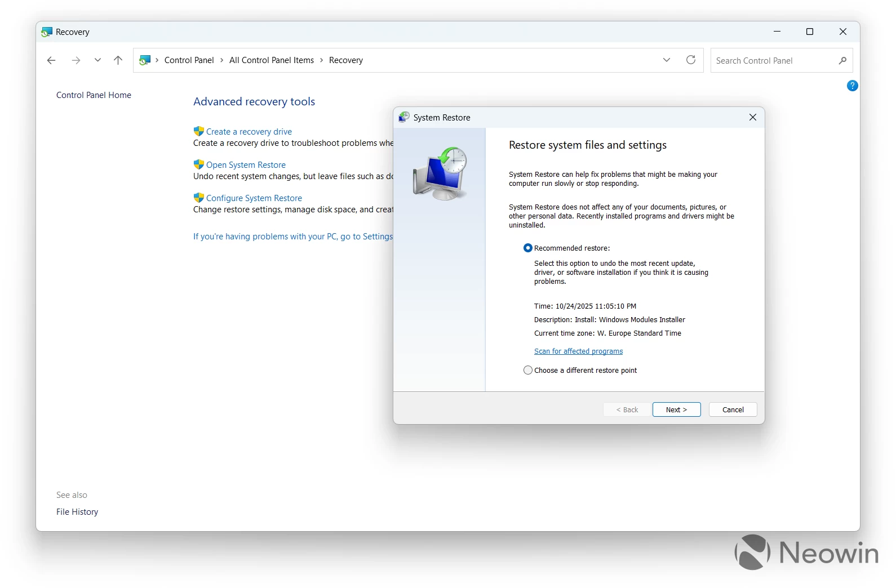
Task: Click the Back arrow in Recovery window
Action: (51, 60)
